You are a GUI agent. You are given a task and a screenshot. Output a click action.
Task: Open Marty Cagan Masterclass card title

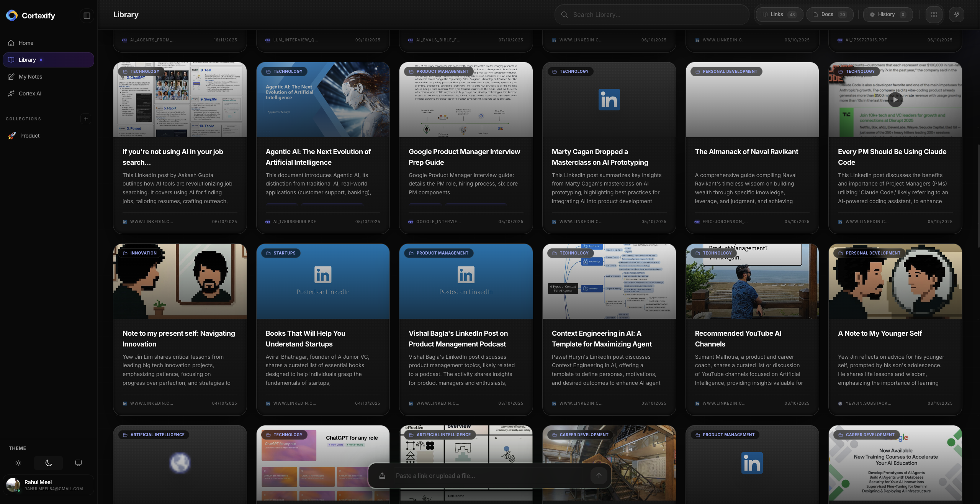[x=600, y=157]
